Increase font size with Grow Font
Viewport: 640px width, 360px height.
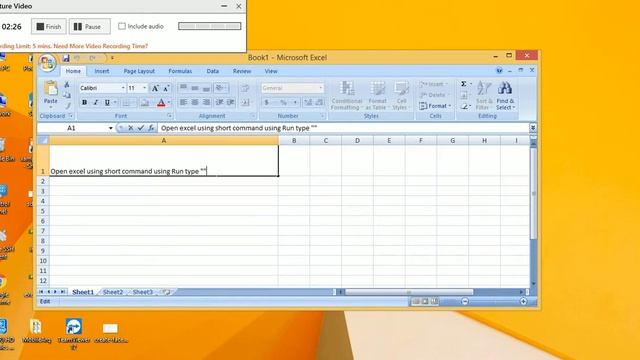[155, 88]
